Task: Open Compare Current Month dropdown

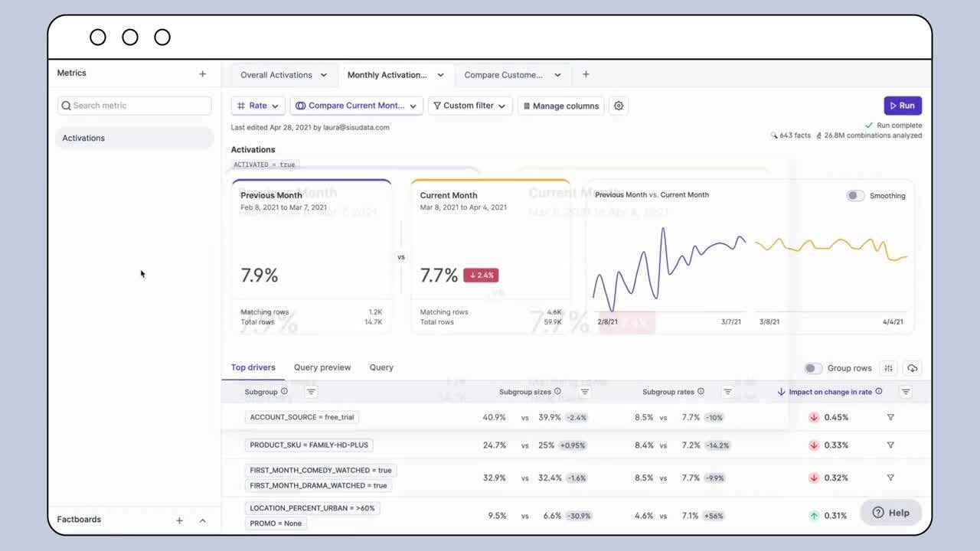Action: point(357,106)
